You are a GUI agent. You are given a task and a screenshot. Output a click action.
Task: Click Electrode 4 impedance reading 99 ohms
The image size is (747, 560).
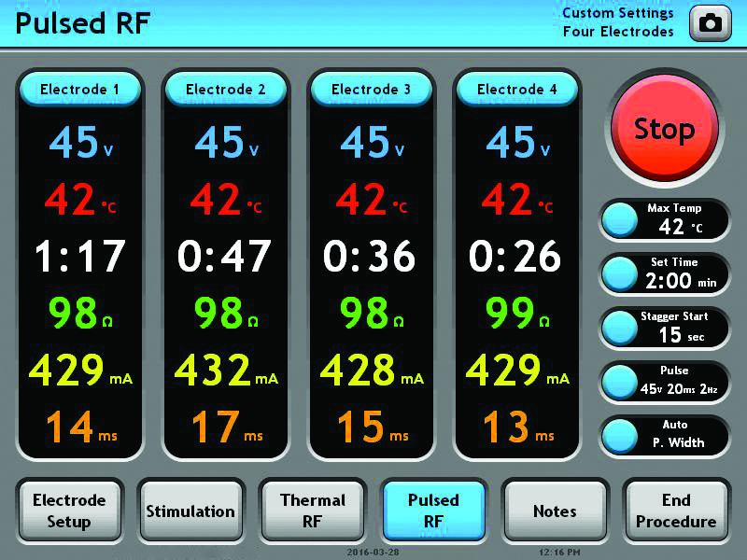516,314
